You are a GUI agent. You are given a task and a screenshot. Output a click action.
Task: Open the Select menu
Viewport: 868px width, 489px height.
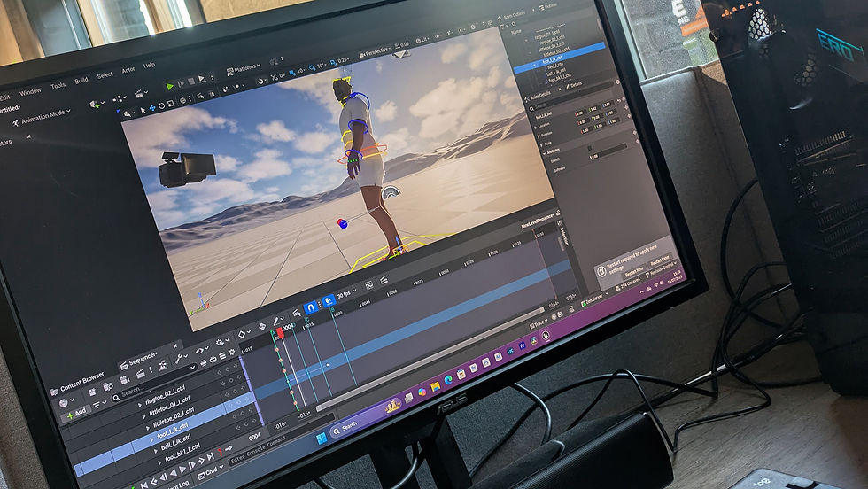click(x=105, y=74)
